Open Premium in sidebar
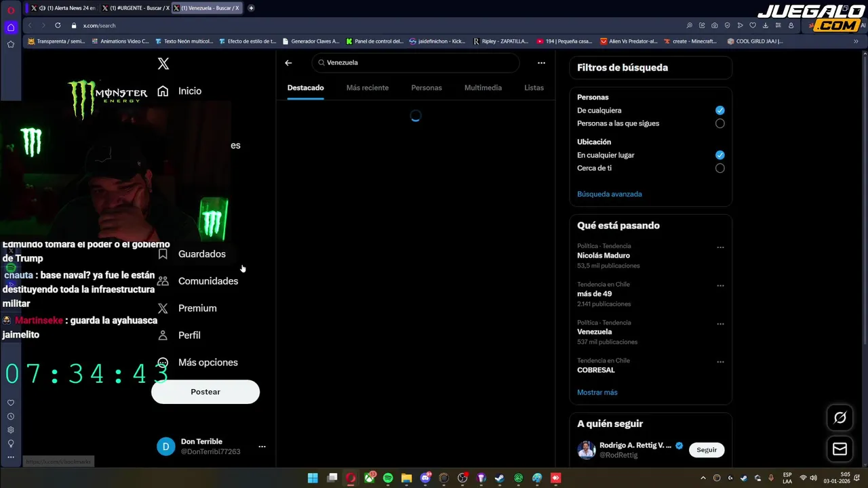868x488 pixels. (187, 308)
